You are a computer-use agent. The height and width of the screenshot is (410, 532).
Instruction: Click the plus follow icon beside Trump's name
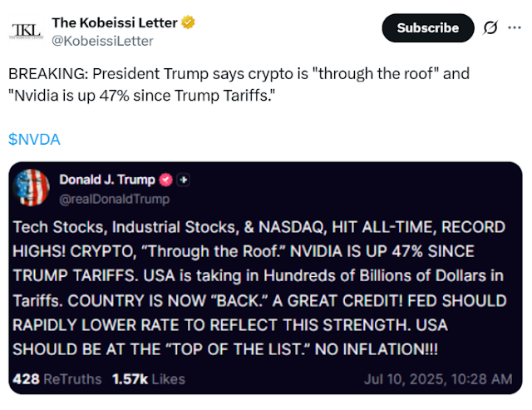coord(184,180)
